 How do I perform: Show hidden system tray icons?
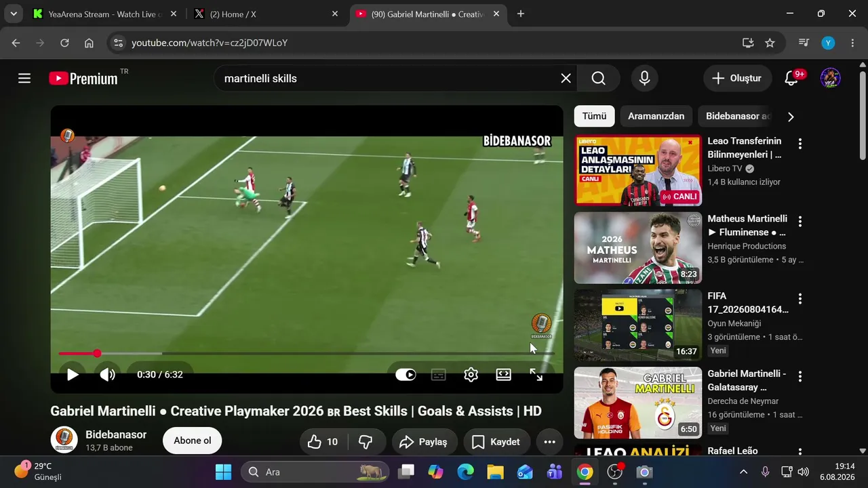(x=744, y=472)
